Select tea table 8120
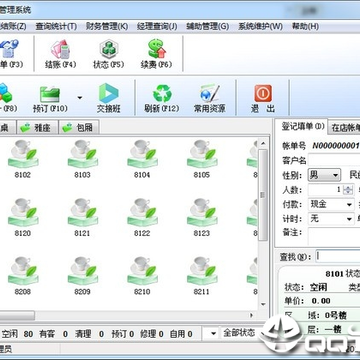Screen dimensions: 360x360 [23, 218]
